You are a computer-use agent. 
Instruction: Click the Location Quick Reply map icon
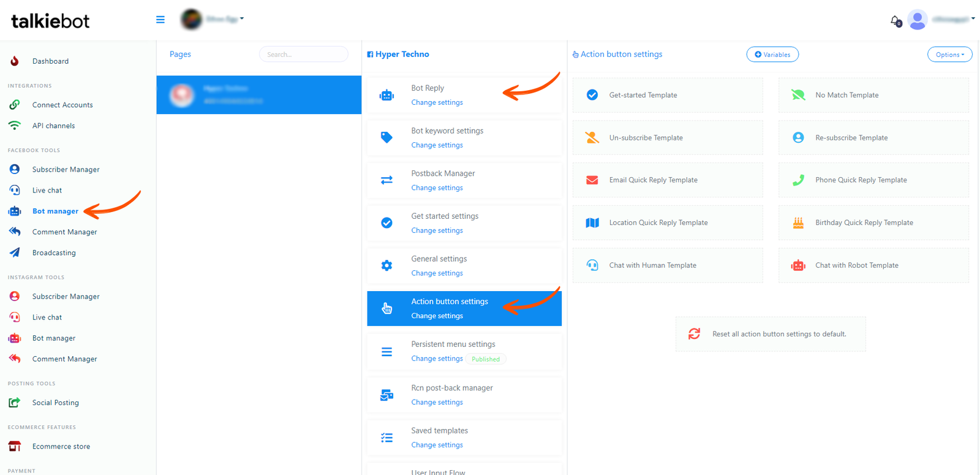[592, 222]
